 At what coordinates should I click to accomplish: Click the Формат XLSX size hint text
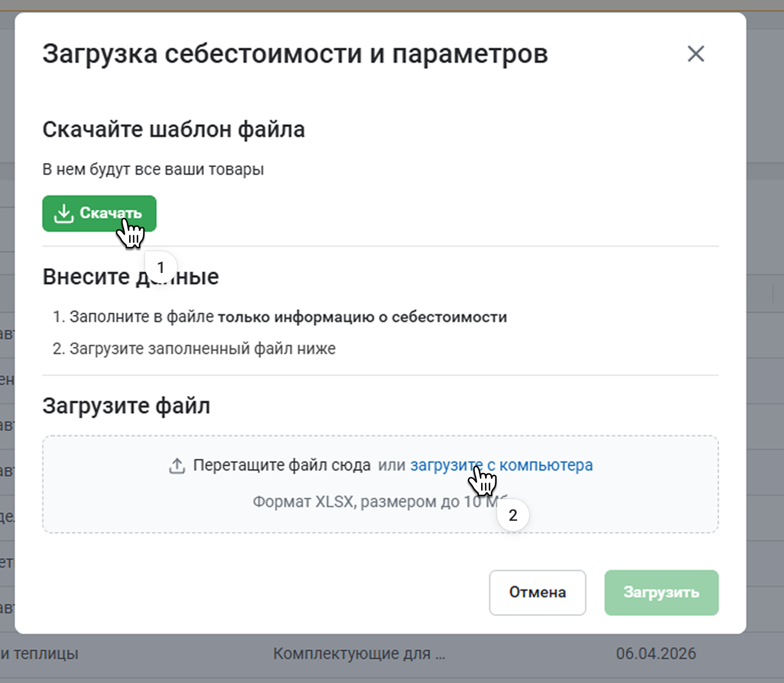tap(366, 502)
